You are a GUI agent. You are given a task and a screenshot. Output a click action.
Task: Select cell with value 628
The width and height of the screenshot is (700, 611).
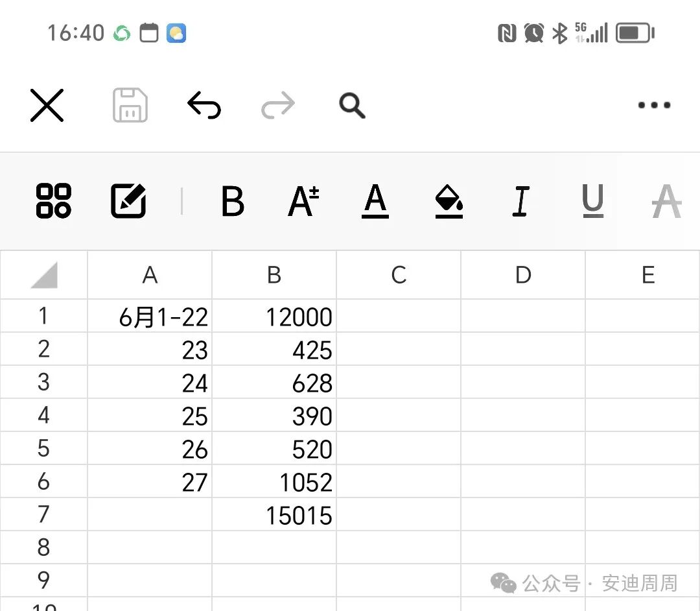click(274, 382)
